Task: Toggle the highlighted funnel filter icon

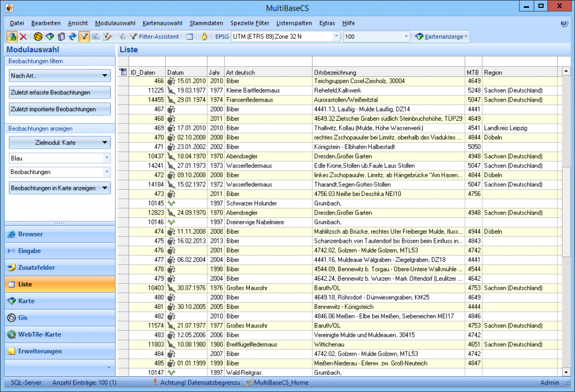Action: click(84, 37)
